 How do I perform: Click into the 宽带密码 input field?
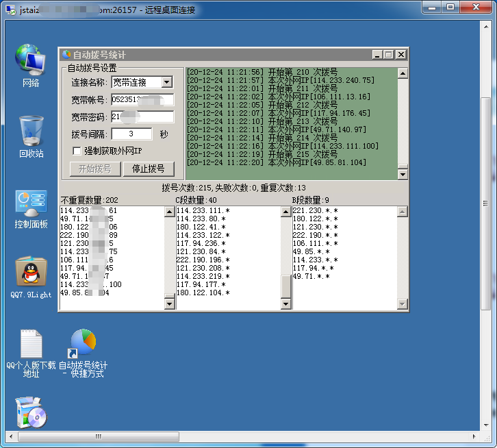pos(142,116)
